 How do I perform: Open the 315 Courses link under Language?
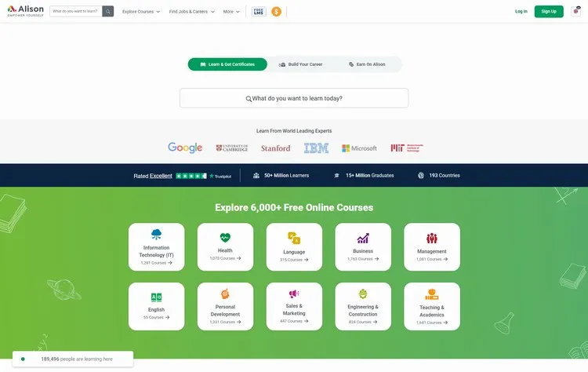pos(294,260)
